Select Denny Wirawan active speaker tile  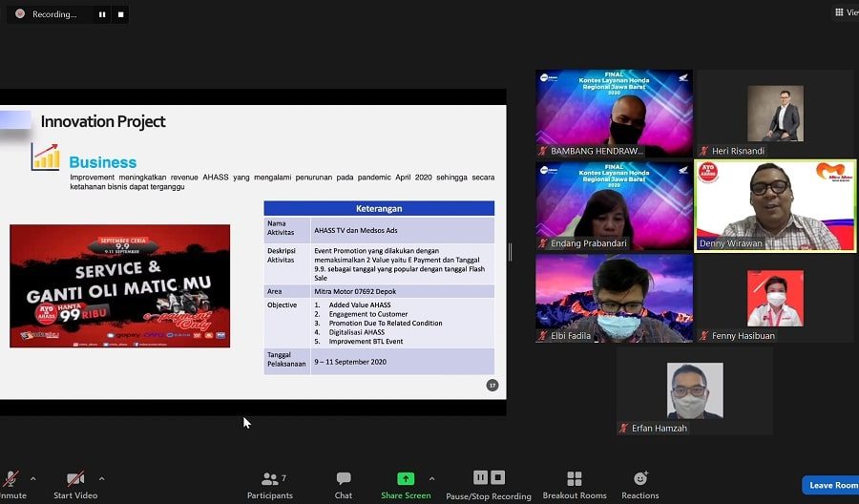775,206
